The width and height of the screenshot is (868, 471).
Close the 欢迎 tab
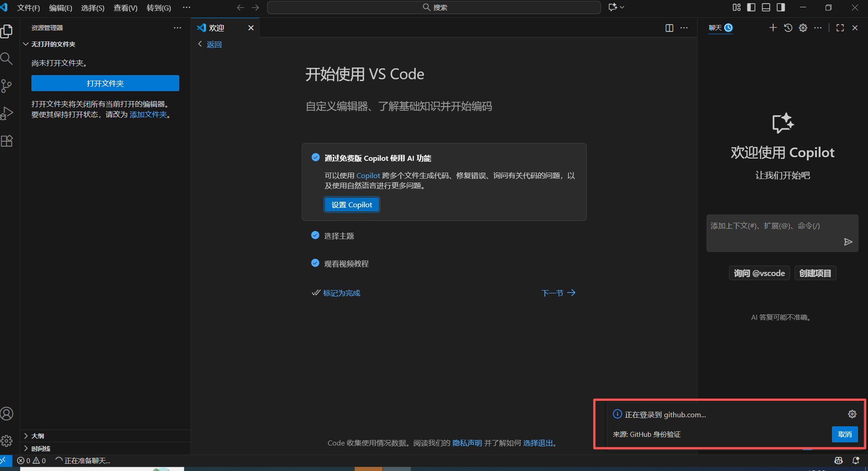(x=251, y=28)
